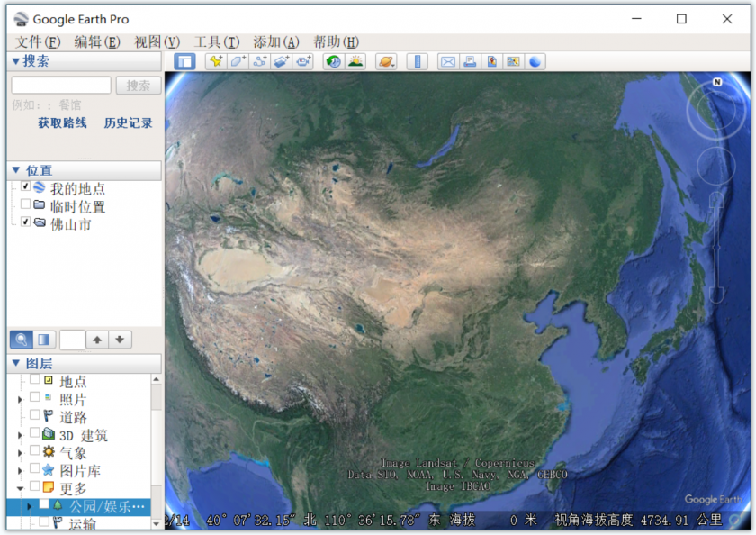This screenshot has width=756, height=535.
Task: Add a polygon from the toolbar
Action: [238, 62]
